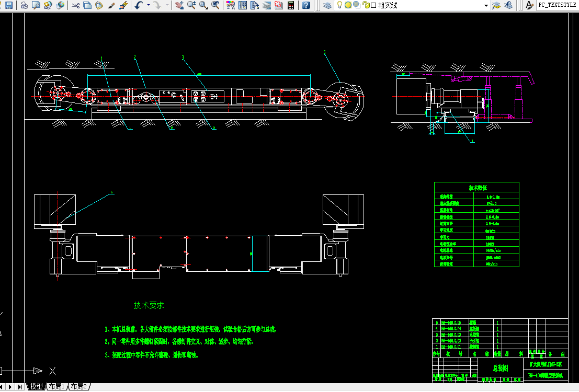Click the Help question mark icon
Screen dimensions: 579x392
(306, 5)
